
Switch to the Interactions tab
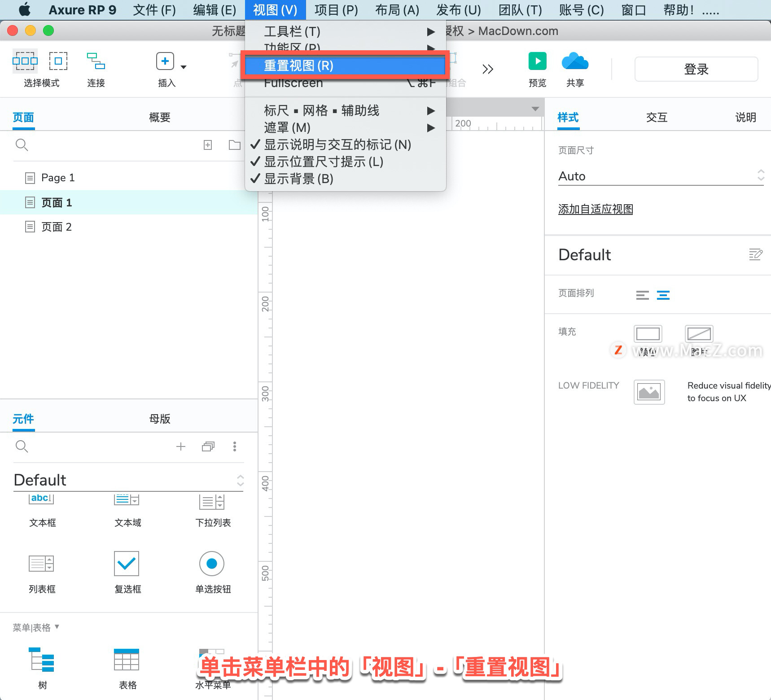click(657, 118)
